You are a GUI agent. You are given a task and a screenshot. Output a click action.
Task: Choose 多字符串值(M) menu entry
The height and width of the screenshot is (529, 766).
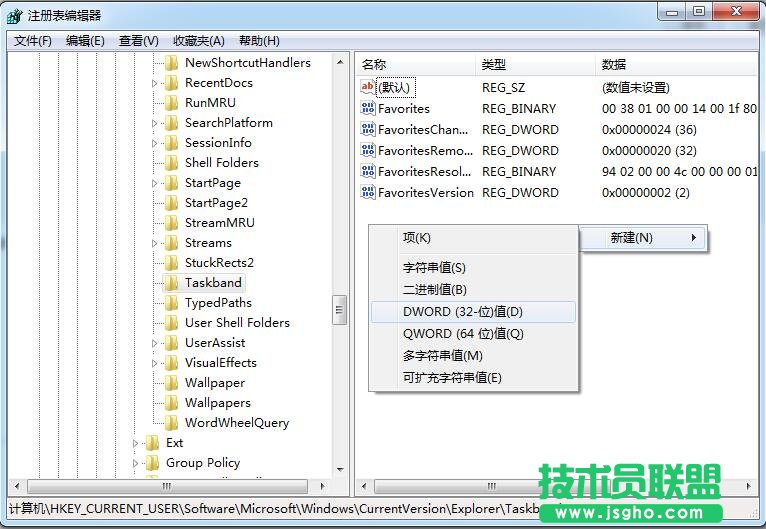click(x=473, y=356)
